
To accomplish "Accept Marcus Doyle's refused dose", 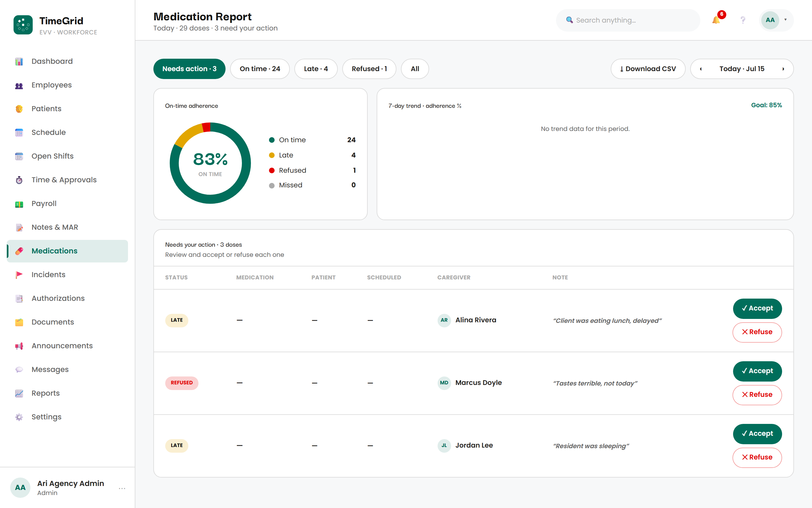I will (757, 371).
